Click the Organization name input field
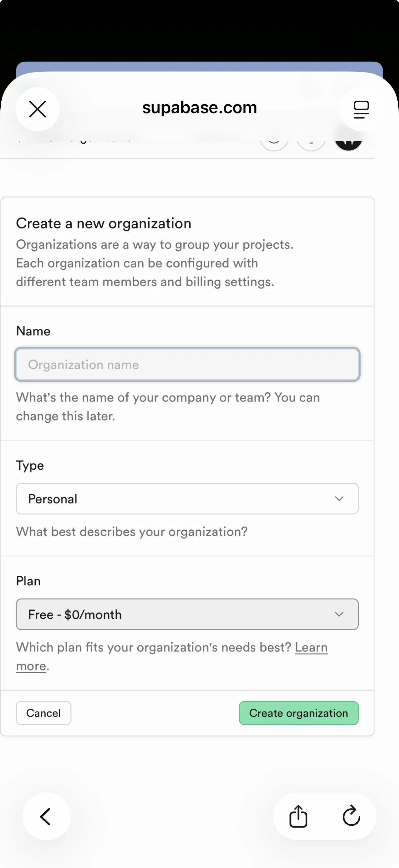Viewport: 399px width, 868px height. [187, 364]
